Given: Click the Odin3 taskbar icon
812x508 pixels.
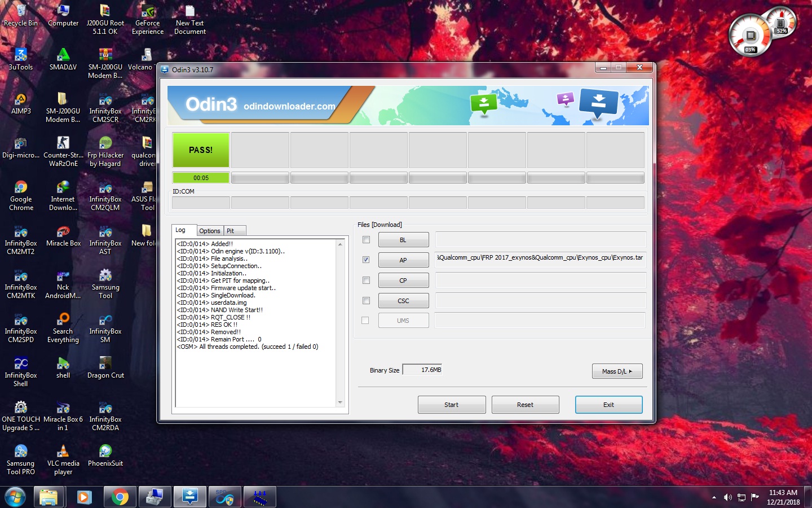Looking at the screenshot, I should 190,497.
